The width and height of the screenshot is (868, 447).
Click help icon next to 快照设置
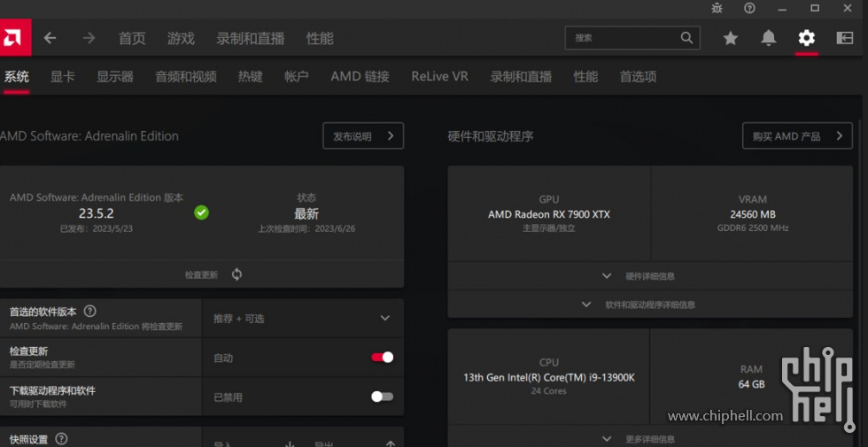(61, 439)
